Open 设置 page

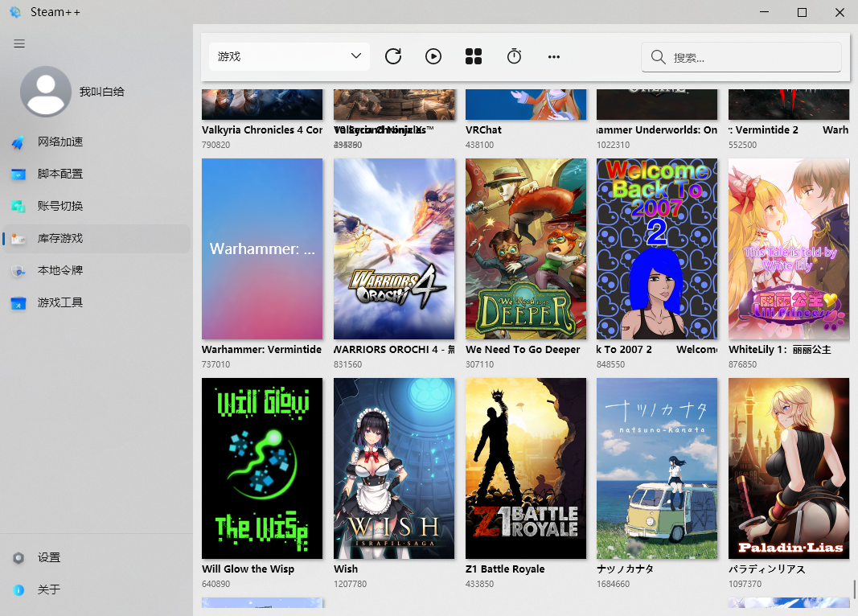(96, 557)
